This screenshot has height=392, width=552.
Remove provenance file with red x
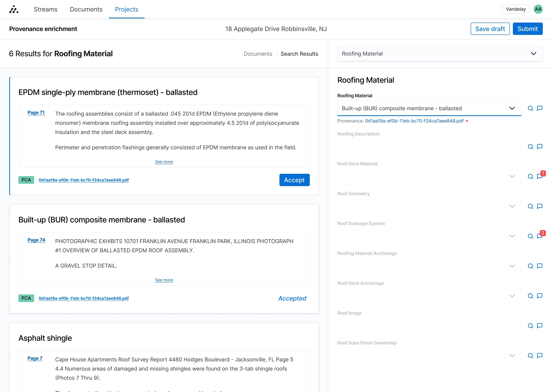pos(467,121)
